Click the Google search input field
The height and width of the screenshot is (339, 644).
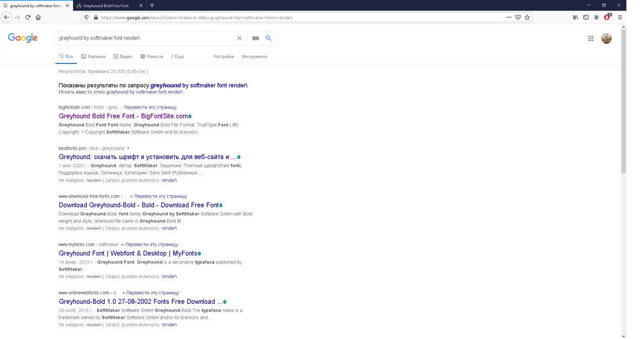146,38
